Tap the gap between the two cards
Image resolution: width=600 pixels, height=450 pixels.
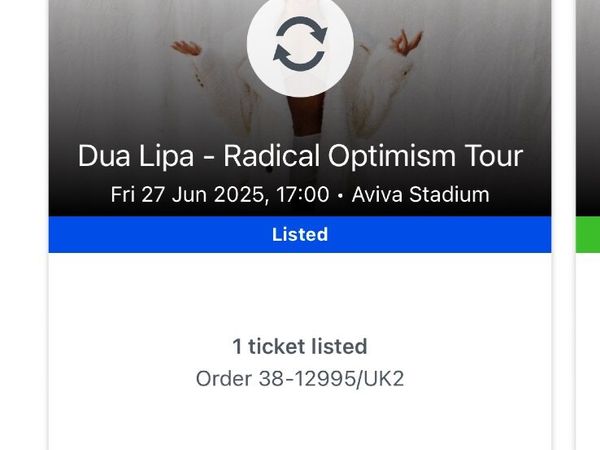coord(564,225)
